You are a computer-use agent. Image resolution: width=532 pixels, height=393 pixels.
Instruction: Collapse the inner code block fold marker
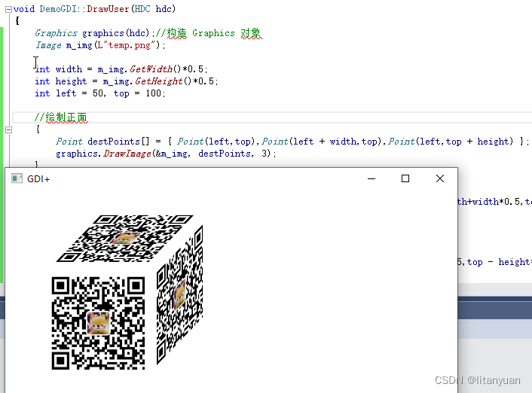pos(8,129)
